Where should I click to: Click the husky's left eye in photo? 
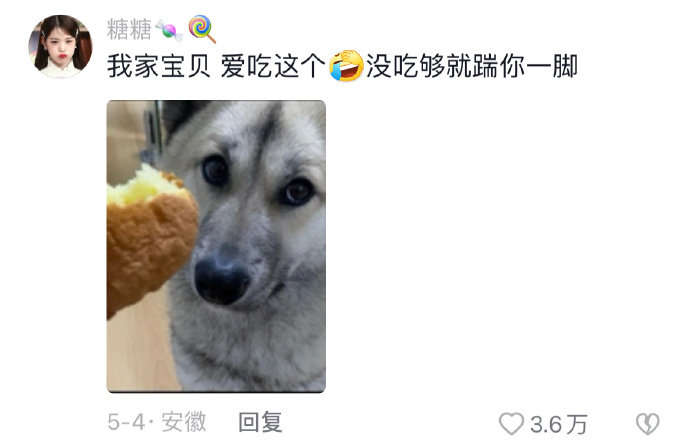pyautogui.click(x=215, y=170)
